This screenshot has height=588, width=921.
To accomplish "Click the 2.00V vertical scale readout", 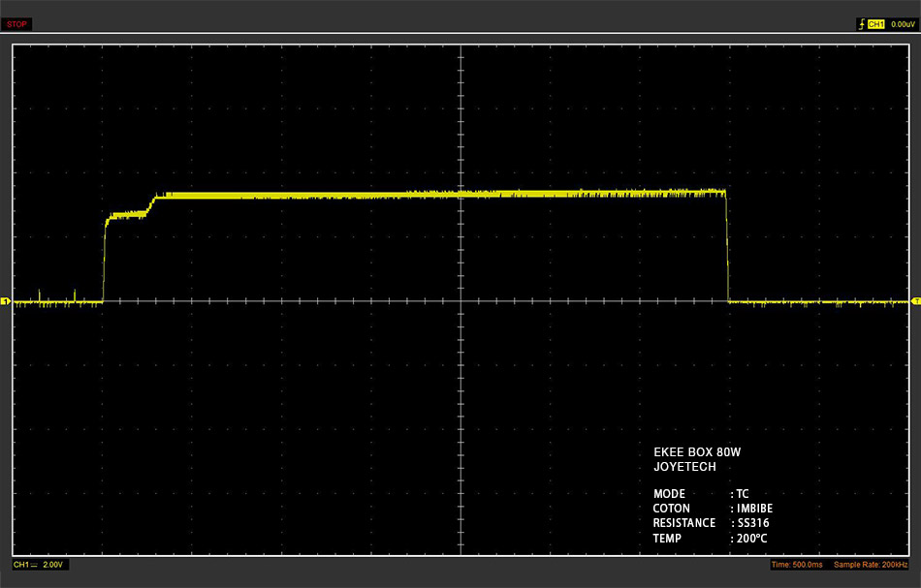I will (x=53, y=565).
